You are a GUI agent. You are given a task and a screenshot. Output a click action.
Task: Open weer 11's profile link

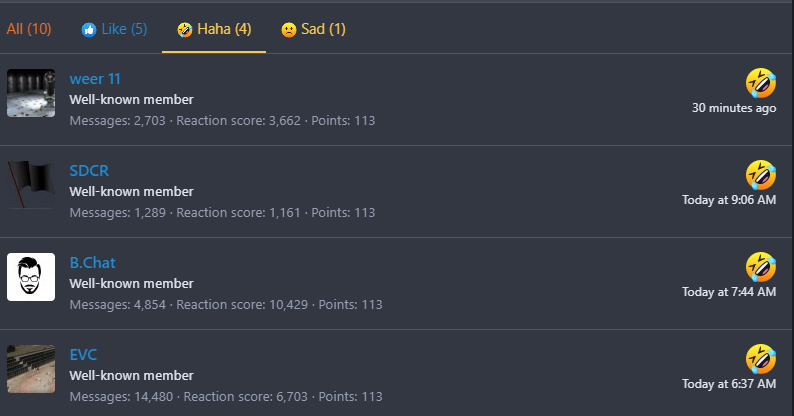[x=95, y=79]
